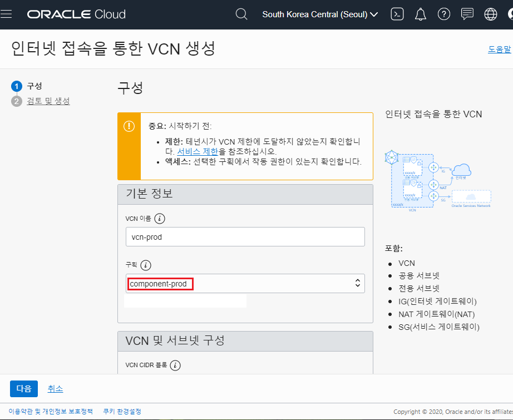Show info tooltip for VCN 이름
The width and height of the screenshot is (513, 420).
pos(159,219)
